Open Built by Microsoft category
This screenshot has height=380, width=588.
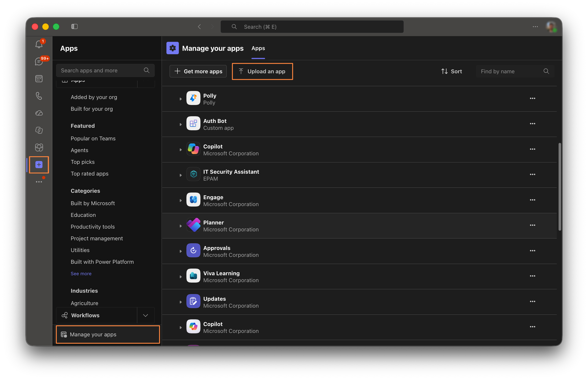(93, 203)
